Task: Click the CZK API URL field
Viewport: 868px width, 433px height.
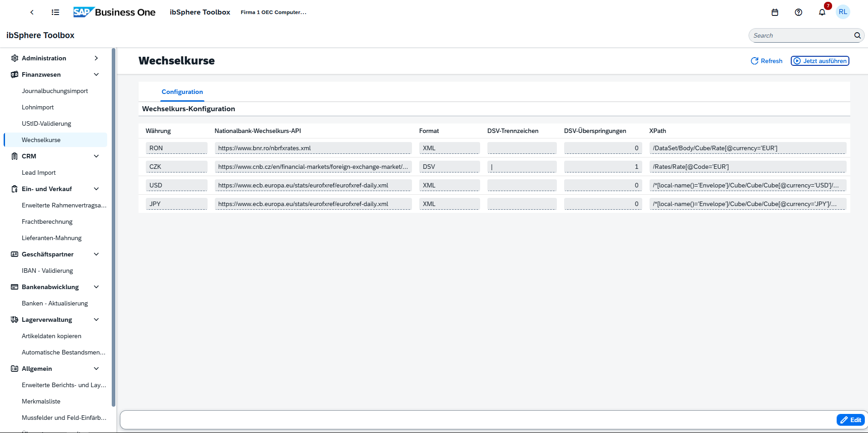Action: (x=313, y=167)
